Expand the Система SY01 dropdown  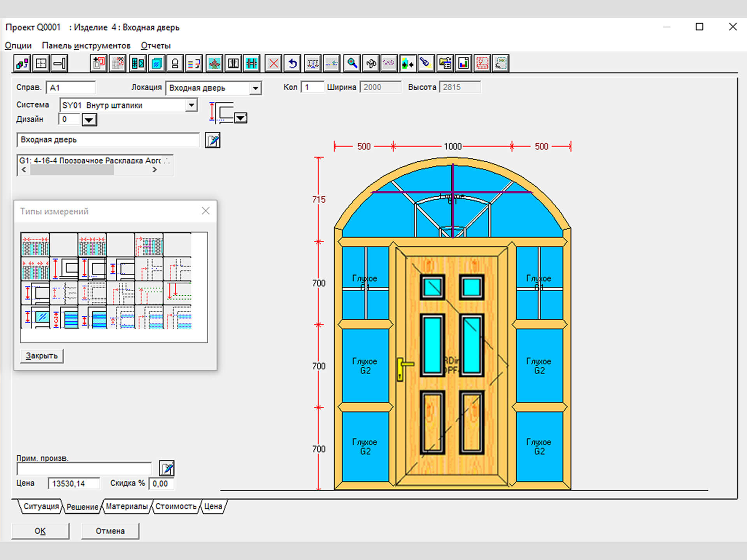pyautogui.click(x=191, y=105)
